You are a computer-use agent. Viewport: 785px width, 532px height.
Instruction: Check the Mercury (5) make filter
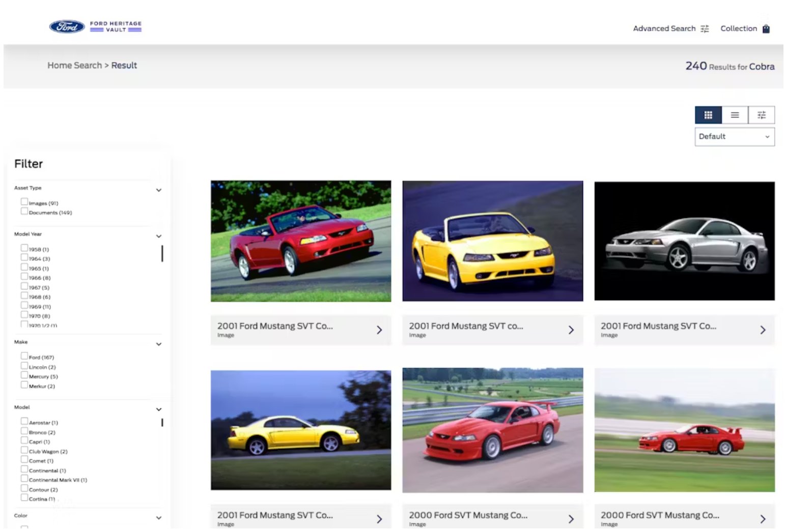click(24, 375)
